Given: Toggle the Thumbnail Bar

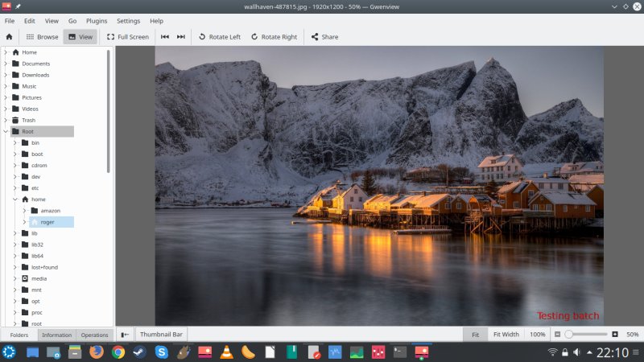Looking at the screenshot, I should click(161, 334).
